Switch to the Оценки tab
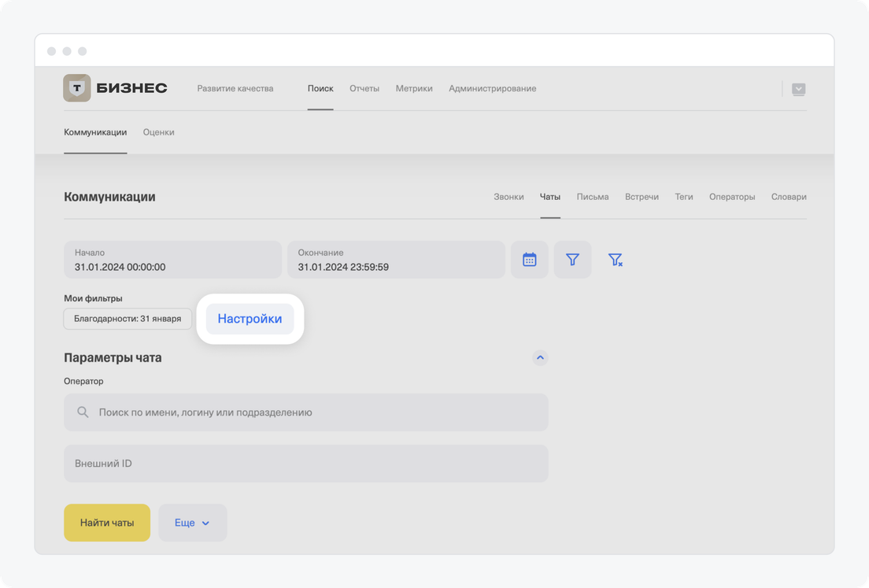The image size is (869, 588). point(159,132)
